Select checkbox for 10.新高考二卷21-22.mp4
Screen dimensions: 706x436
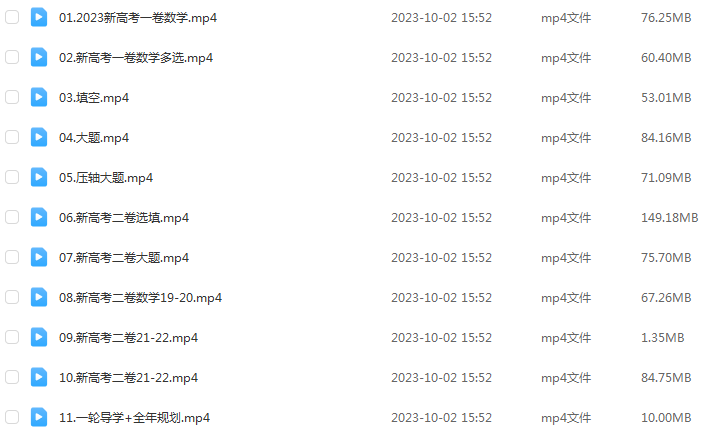12,377
